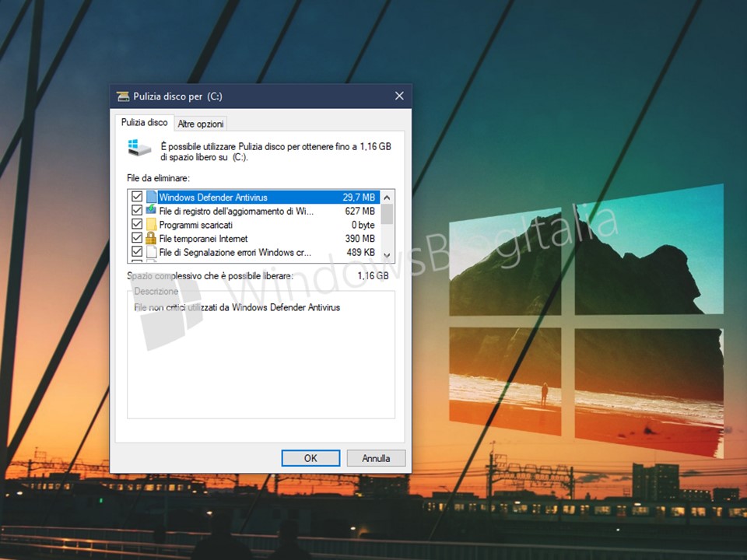Select the Pulizia disco tab

[x=144, y=123]
